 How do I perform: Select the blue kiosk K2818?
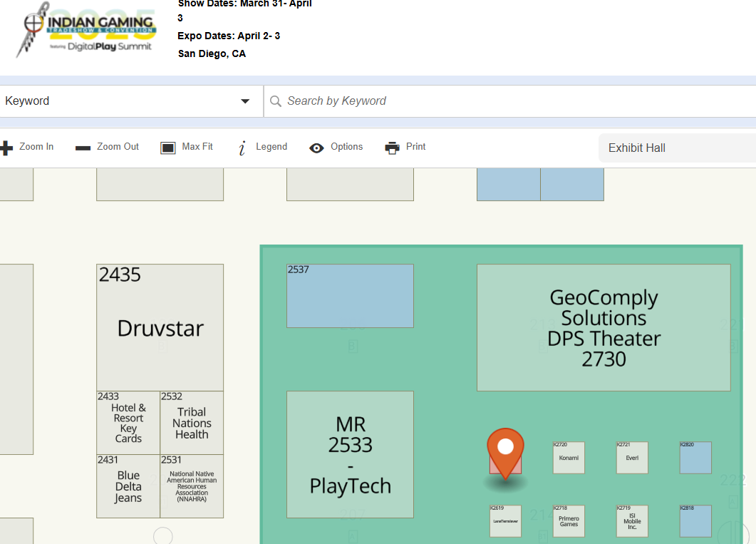695,521
